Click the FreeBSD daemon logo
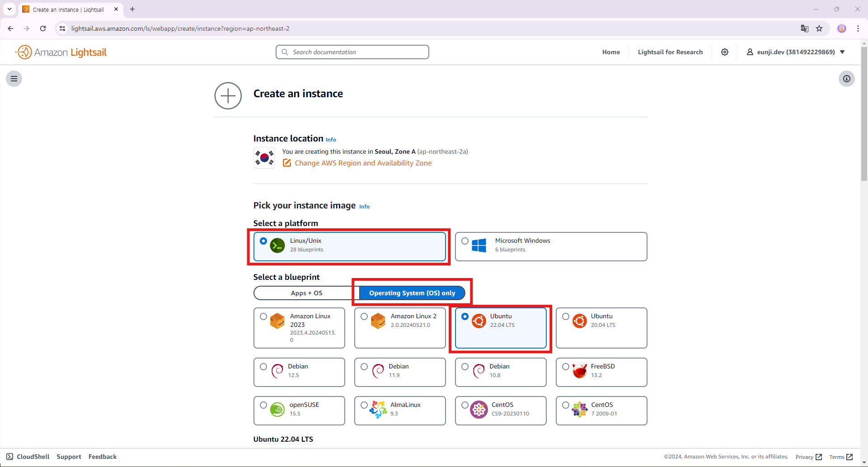Screen dimensions: 868x467 (x=580, y=371)
